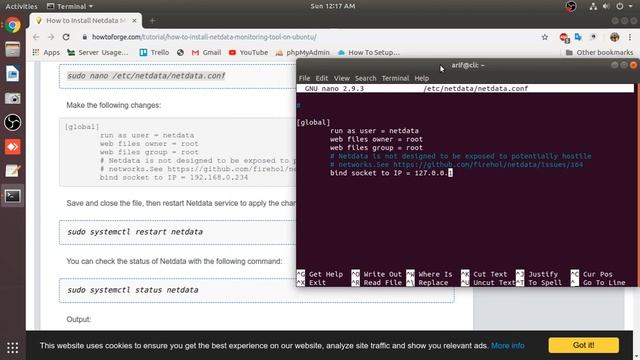Screen dimensions: 640x360
Task: Select the How to Install Netdata tab
Action: [86, 20]
